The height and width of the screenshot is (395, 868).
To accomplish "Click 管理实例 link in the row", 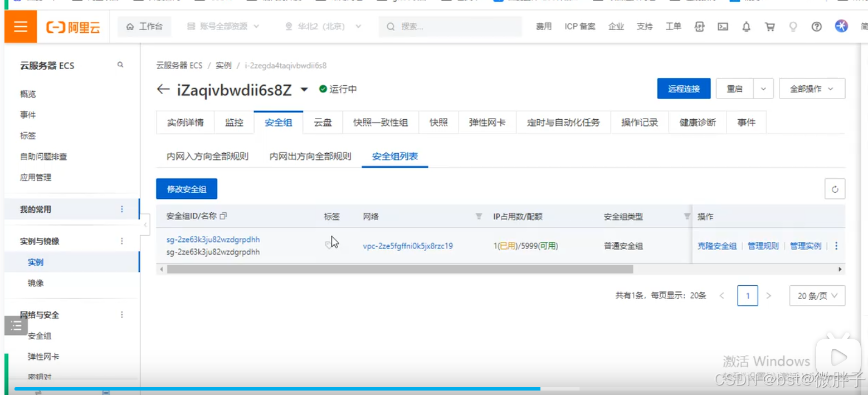I will (806, 246).
